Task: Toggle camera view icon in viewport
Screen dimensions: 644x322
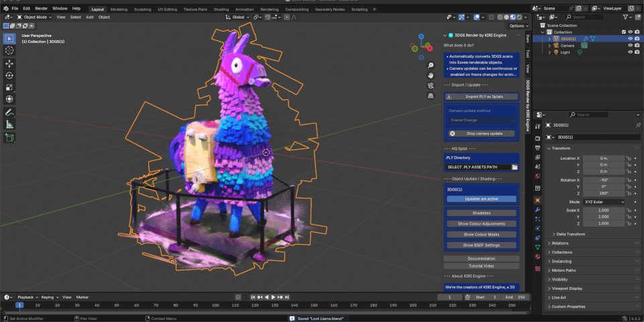Action: coord(431,85)
